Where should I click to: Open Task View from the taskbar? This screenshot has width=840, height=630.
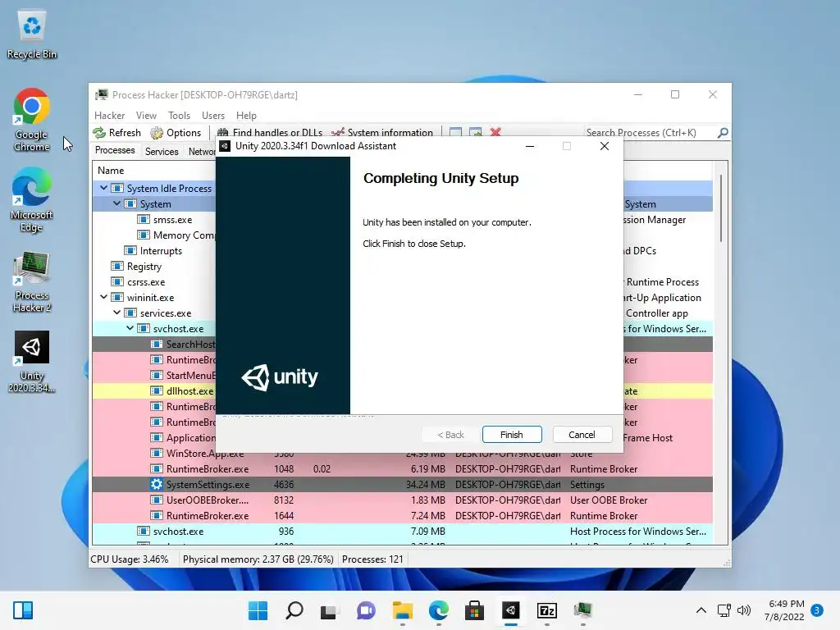(x=330, y=610)
